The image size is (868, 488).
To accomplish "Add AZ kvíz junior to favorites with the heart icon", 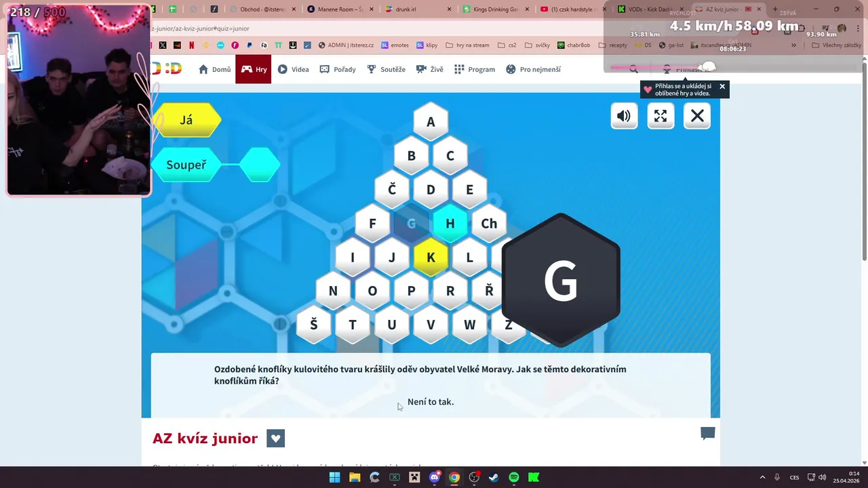I will point(275,439).
